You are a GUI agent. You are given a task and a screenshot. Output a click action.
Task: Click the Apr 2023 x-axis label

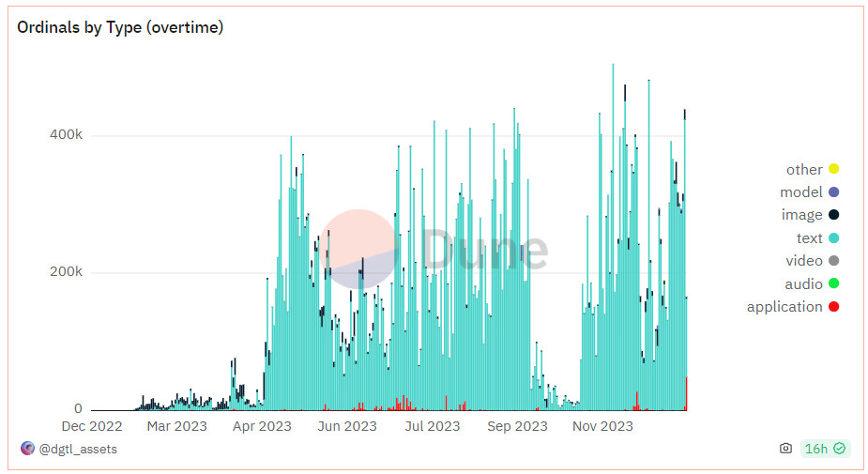pos(262,426)
